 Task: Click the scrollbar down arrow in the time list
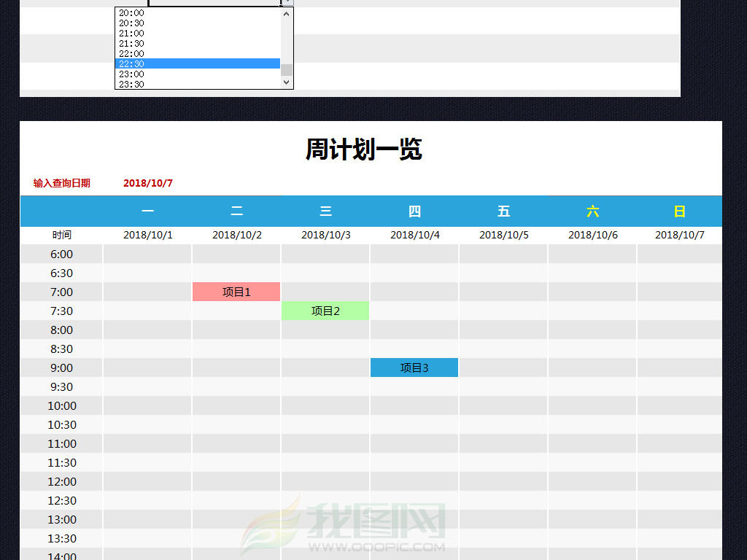point(286,82)
